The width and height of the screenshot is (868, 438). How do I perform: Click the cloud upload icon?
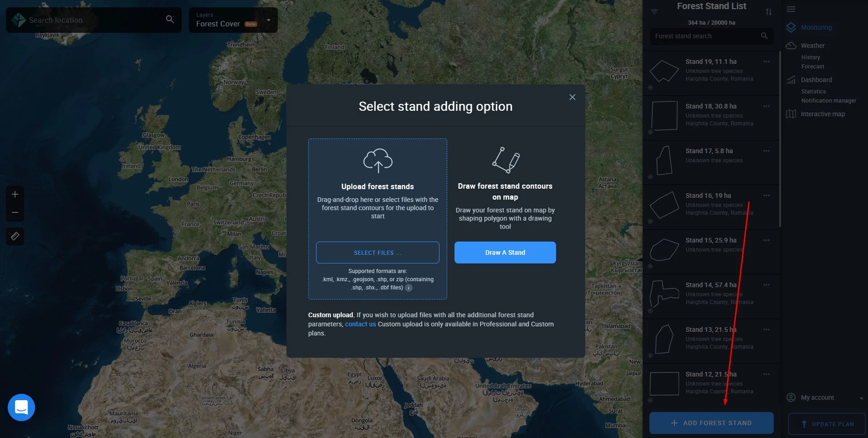378,160
